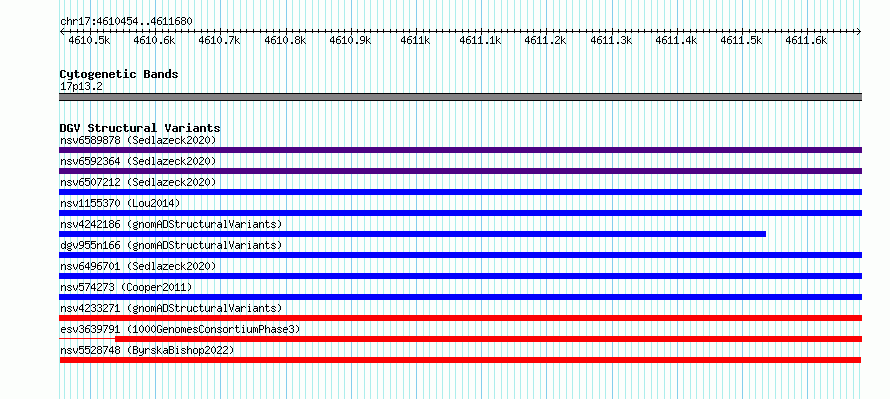The height and width of the screenshot is (399, 890).
Task: Click the 4611.3k ruler tick label
Action: click(x=611, y=40)
